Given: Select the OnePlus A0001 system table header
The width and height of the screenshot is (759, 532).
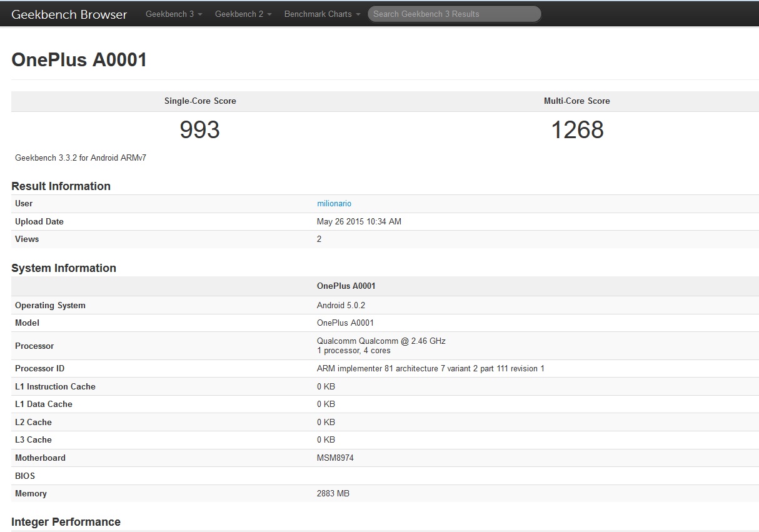Looking at the screenshot, I should click(x=346, y=286).
